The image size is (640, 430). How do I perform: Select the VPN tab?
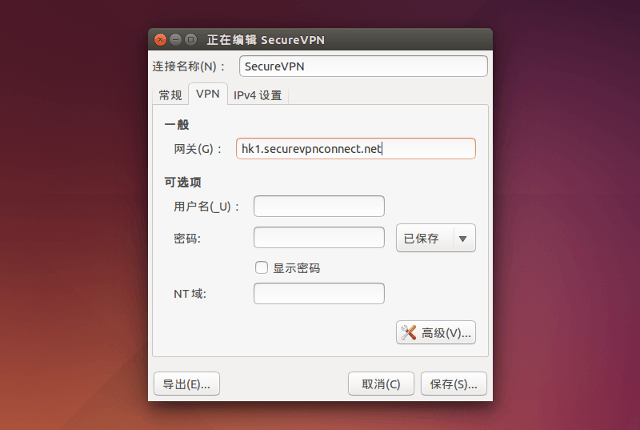point(208,94)
